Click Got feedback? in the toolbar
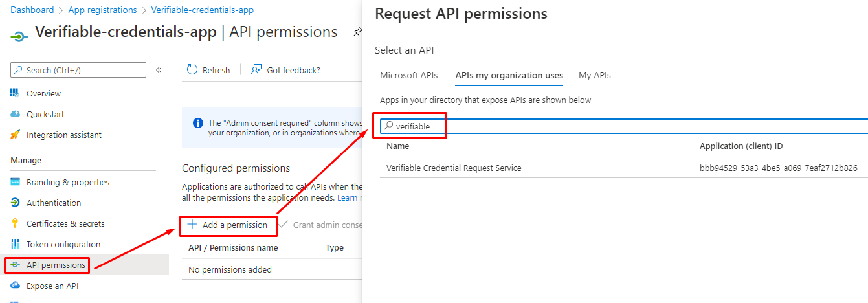 [285, 70]
